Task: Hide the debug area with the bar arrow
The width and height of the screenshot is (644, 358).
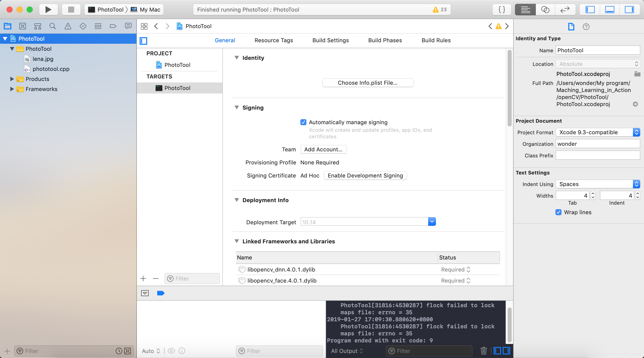Action: pos(145,293)
